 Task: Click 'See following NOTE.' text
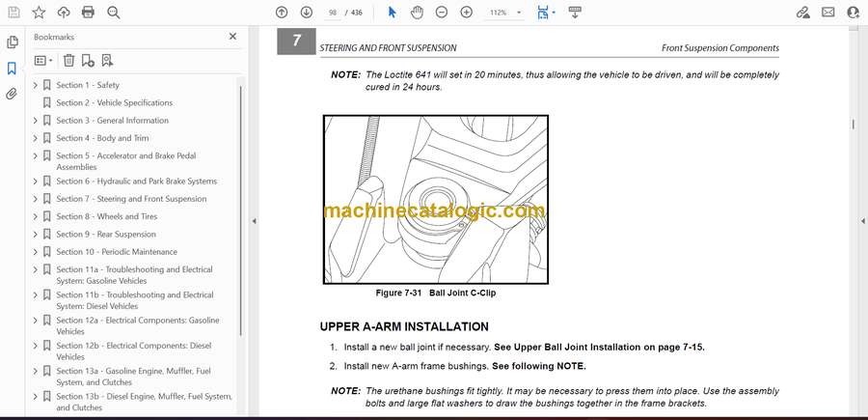(538, 366)
